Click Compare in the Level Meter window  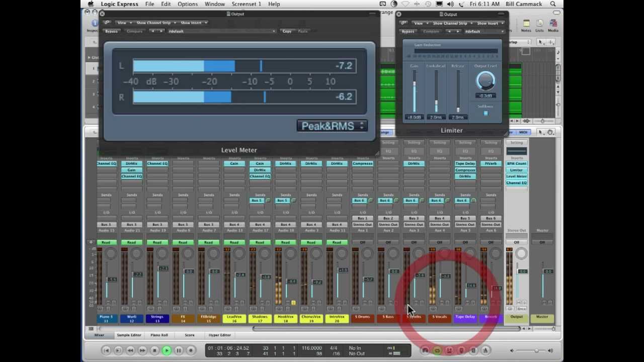tap(134, 31)
